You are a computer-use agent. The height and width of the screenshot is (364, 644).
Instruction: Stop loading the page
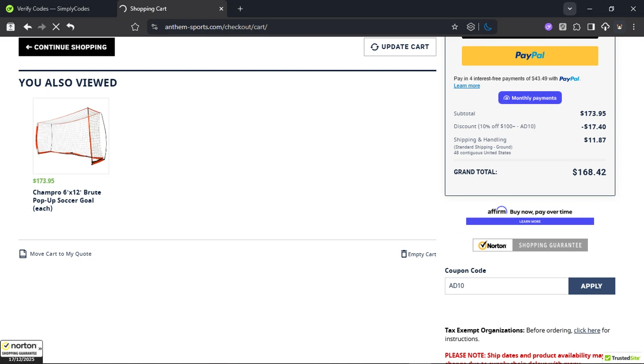click(56, 27)
